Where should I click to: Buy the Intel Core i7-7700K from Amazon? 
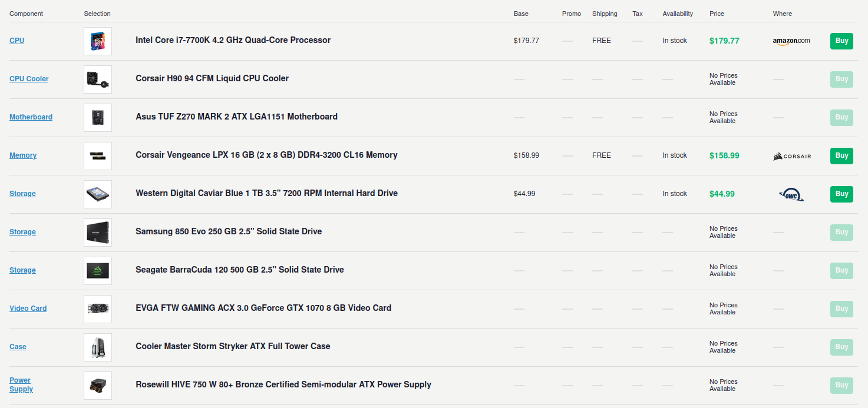[841, 41]
